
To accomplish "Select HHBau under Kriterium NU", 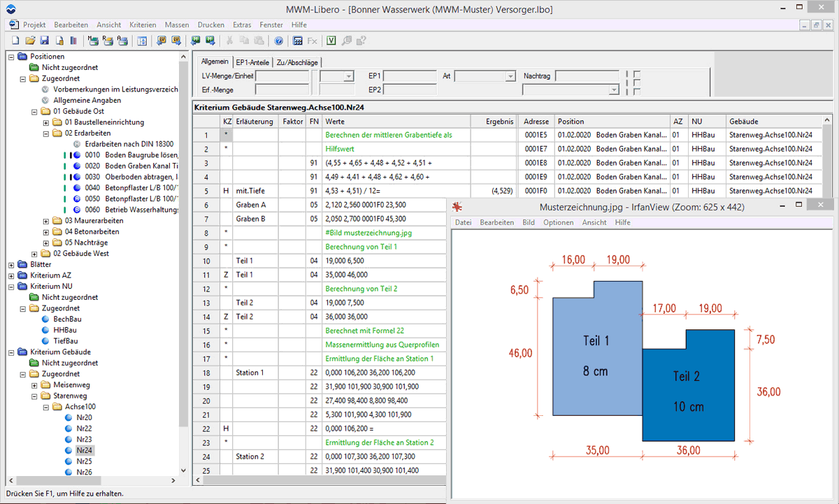I will [x=65, y=330].
